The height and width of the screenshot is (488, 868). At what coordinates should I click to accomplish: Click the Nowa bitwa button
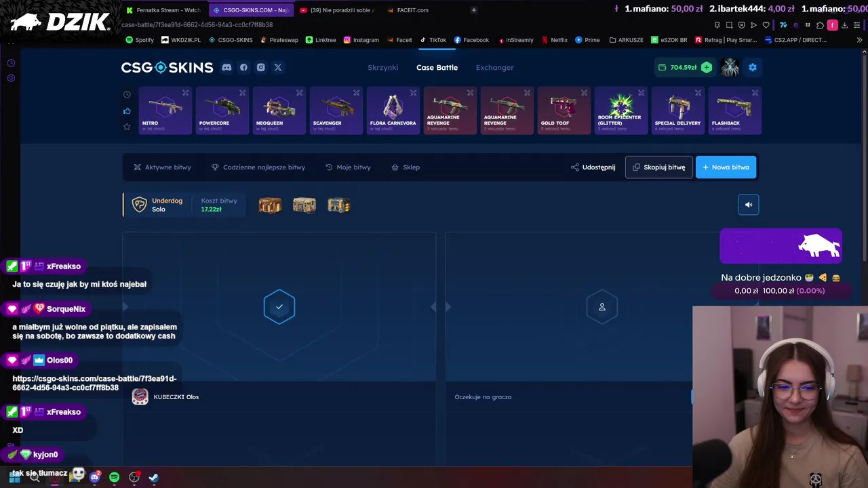tap(726, 167)
